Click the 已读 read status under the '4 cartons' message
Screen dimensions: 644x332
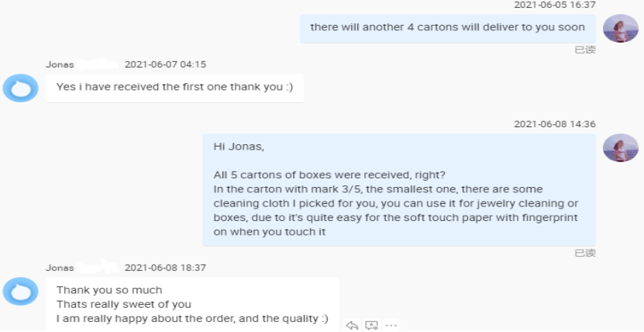tap(585, 50)
